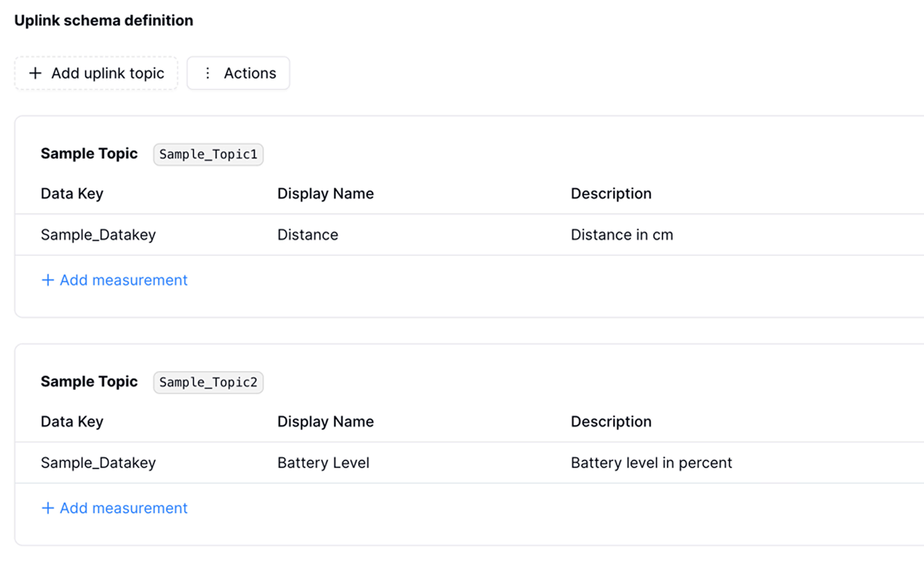This screenshot has width=924, height=562.
Task: Click the Sample_Topic2 topic badge
Action: click(208, 383)
